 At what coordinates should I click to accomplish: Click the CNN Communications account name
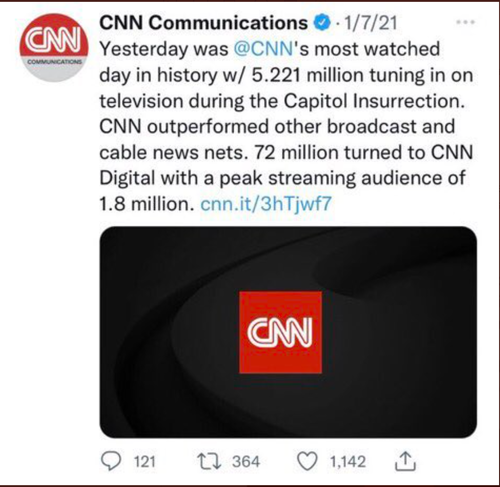click(204, 23)
